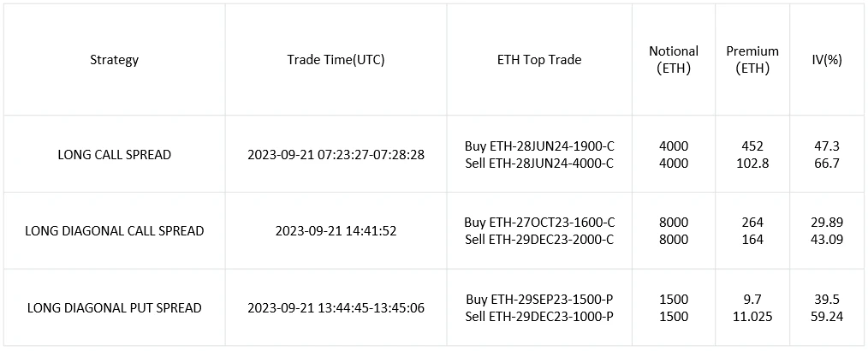Image resolution: width=868 pixels, height=351 pixels.
Task: Click the LONG DIAGONAL CALL SPREAD cell
Action: pos(114,231)
